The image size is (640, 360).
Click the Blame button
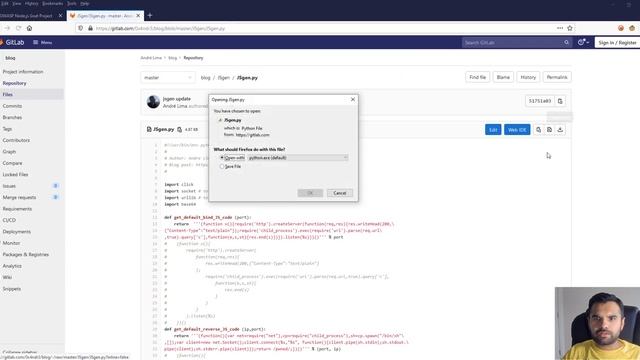[x=503, y=77]
